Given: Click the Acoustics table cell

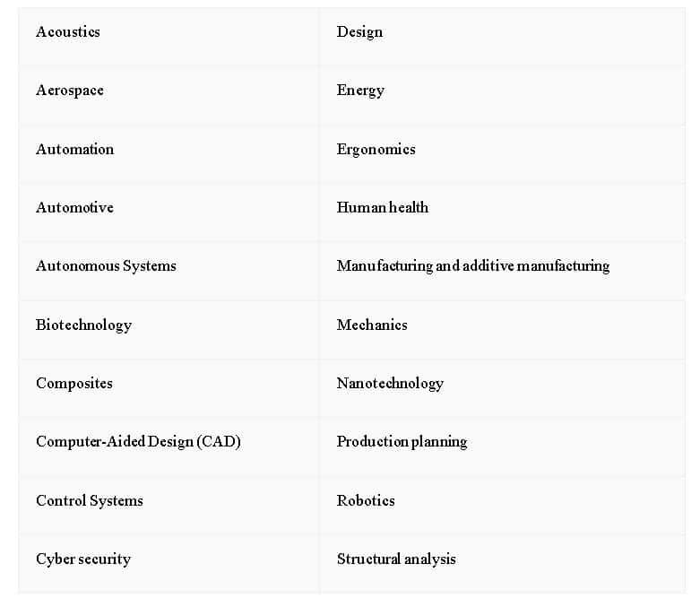Looking at the screenshot, I should pyautogui.click(x=68, y=32).
